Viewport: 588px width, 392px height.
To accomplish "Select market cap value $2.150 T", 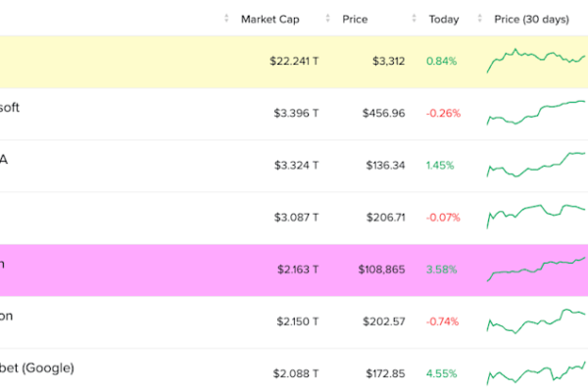I will [297, 321].
